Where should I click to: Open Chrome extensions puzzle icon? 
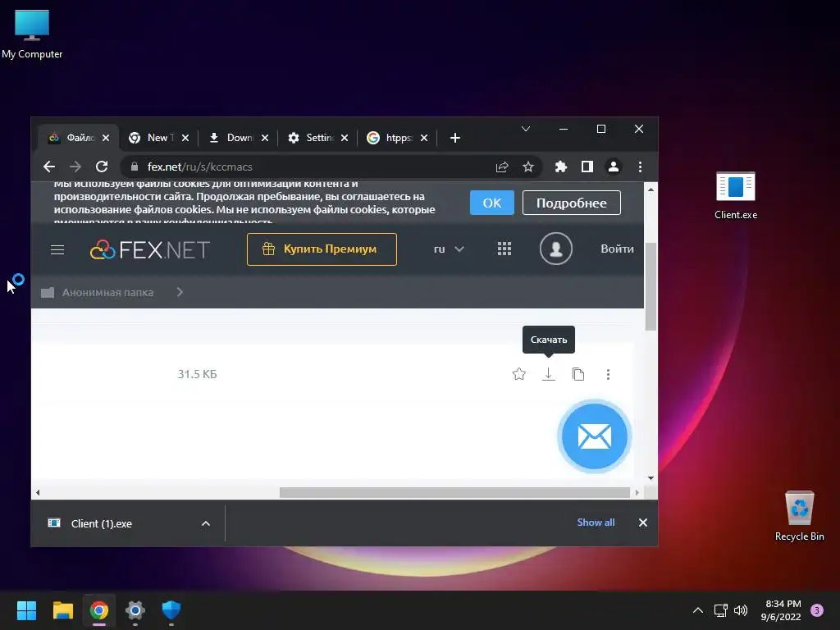[561, 167]
